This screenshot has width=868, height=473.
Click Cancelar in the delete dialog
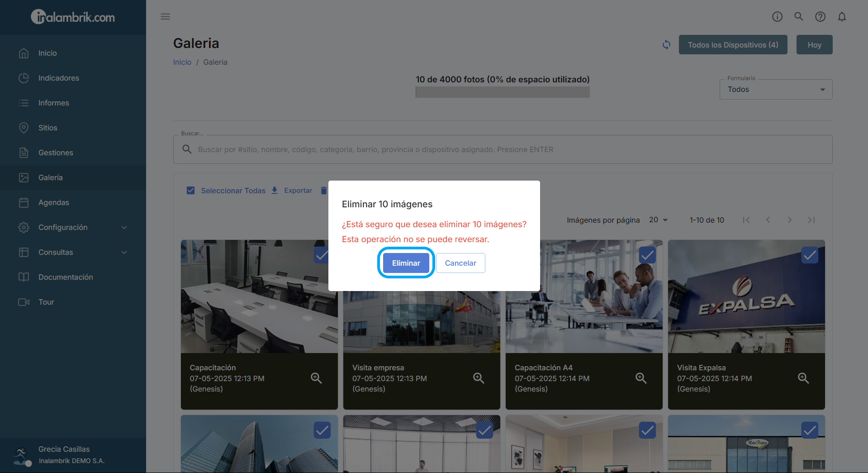(x=460, y=263)
